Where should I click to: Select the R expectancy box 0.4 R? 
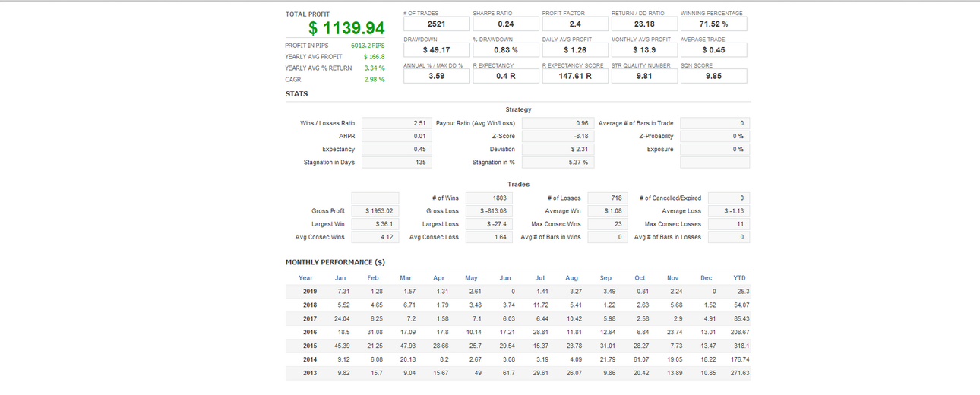pyautogui.click(x=505, y=76)
